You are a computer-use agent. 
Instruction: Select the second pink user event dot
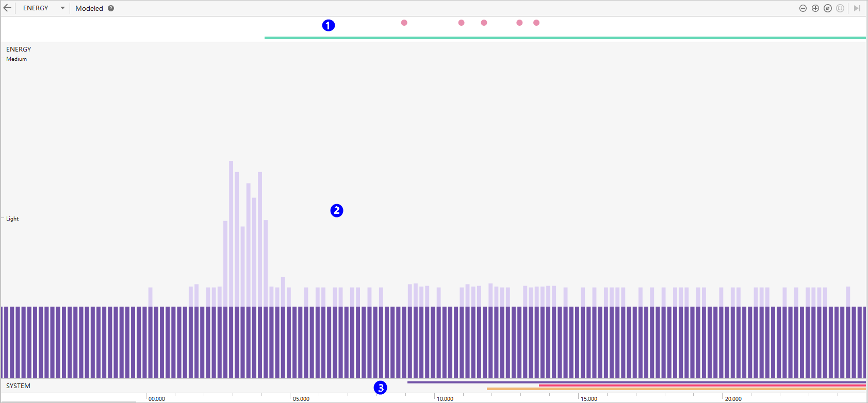click(462, 23)
